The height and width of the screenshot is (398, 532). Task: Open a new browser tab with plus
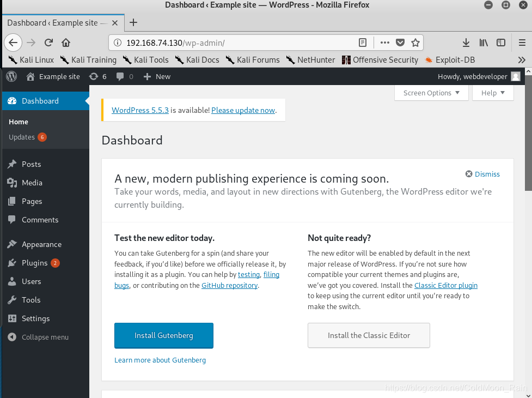point(133,22)
